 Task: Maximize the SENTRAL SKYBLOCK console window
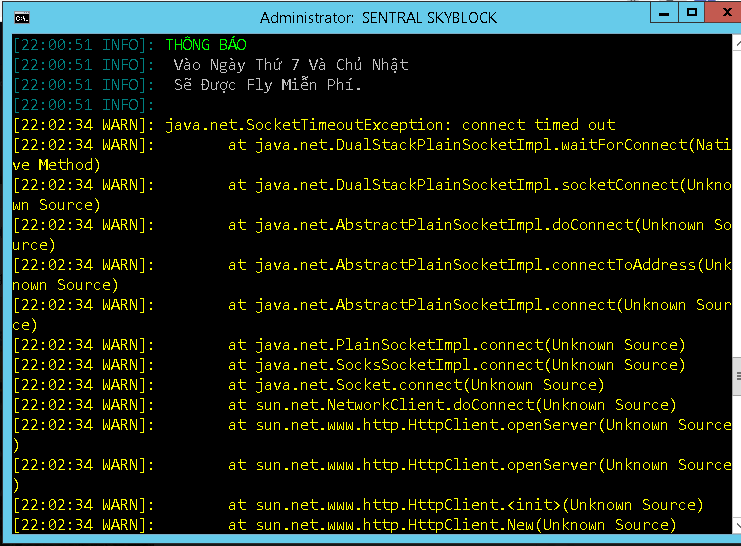pos(692,12)
